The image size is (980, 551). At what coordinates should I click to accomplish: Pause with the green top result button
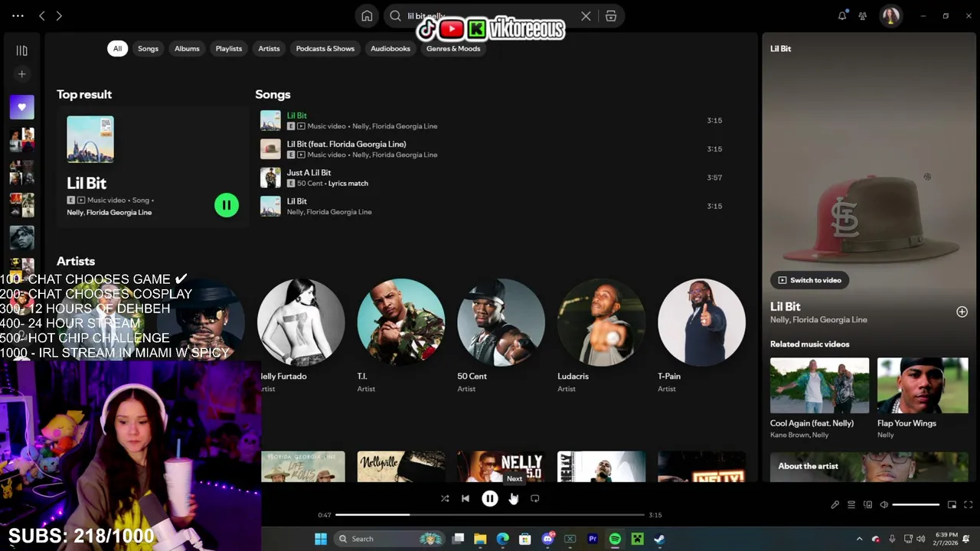coord(227,205)
